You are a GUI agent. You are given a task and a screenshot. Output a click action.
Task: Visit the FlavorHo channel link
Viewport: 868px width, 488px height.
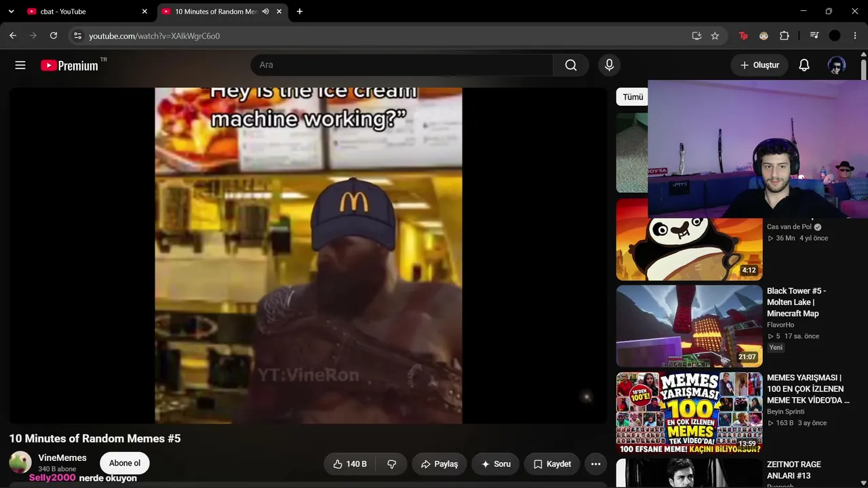[781, 325]
